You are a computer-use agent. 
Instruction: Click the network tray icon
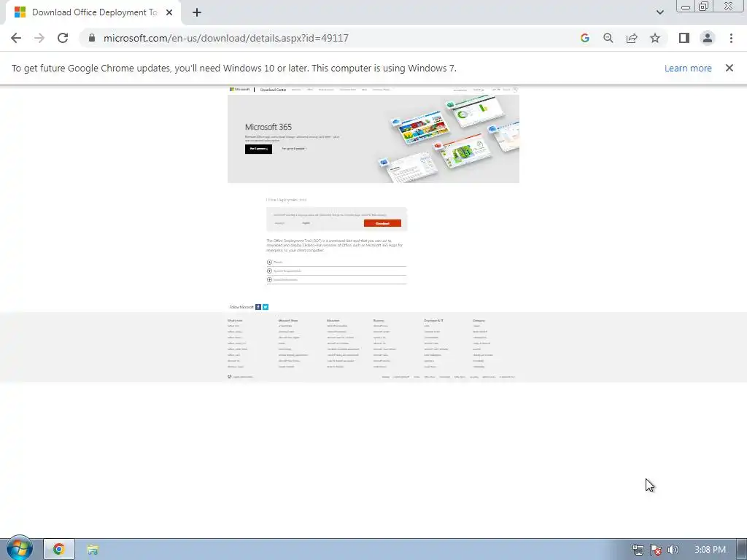pyautogui.click(x=638, y=550)
